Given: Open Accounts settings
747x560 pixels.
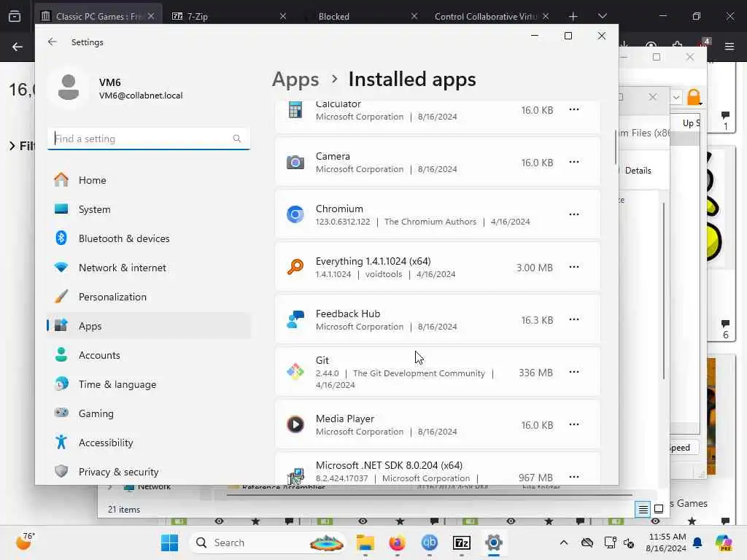Looking at the screenshot, I should 149,355.
